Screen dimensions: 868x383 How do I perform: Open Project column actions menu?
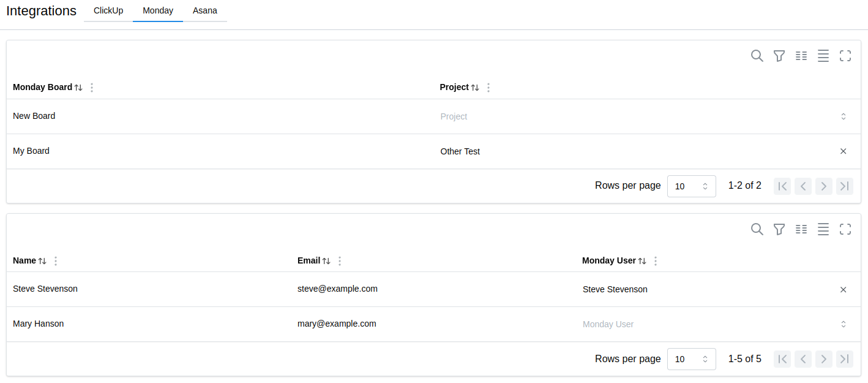488,88
